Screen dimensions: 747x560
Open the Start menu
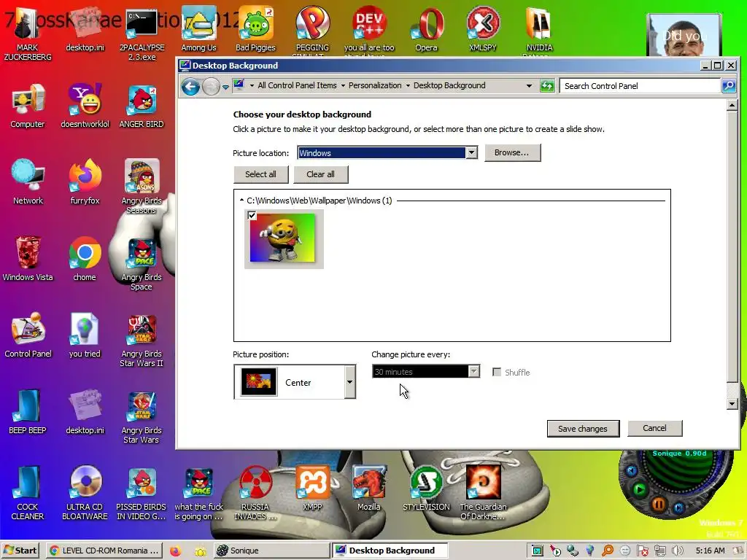point(20,551)
